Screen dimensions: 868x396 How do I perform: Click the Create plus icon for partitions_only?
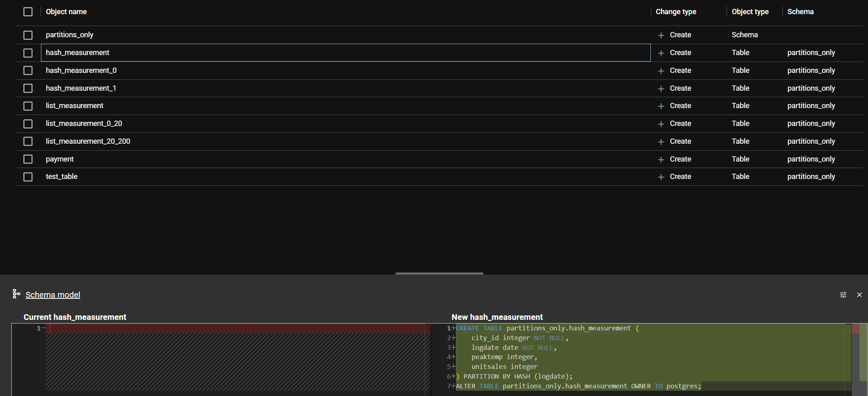(x=661, y=35)
